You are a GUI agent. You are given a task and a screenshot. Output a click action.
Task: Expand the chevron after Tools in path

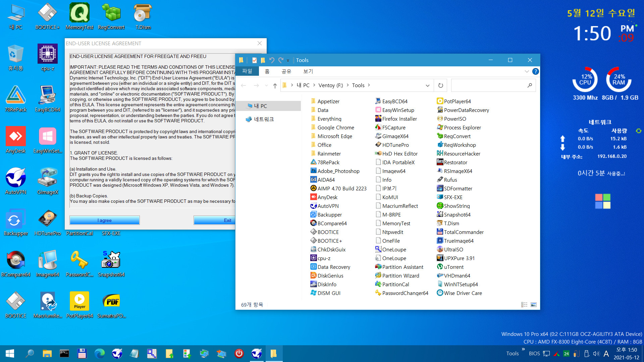369,85
